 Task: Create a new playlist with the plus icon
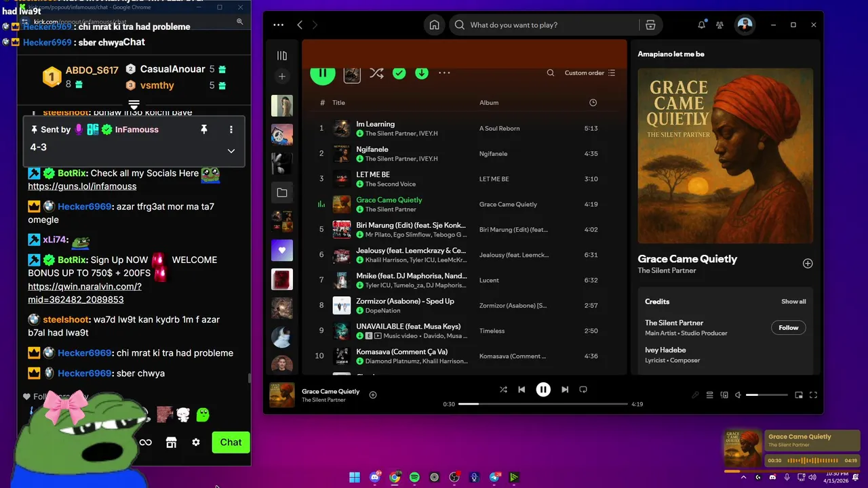(x=282, y=77)
